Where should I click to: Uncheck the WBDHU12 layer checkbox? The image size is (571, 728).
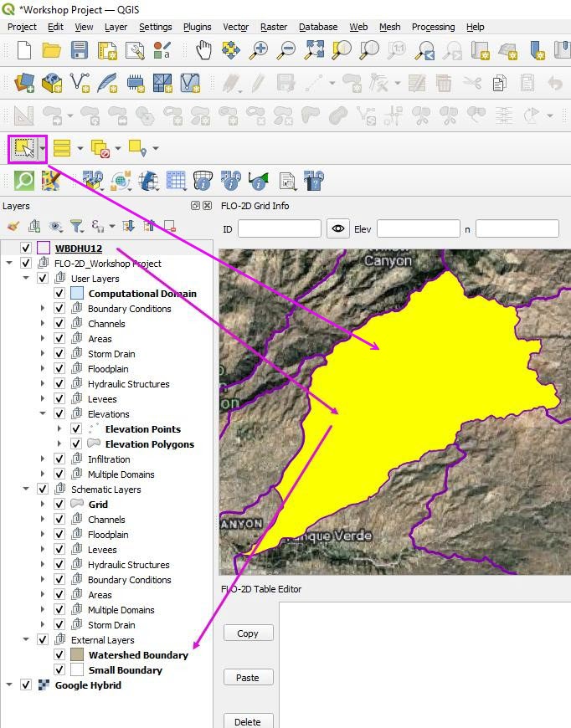click(x=26, y=249)
